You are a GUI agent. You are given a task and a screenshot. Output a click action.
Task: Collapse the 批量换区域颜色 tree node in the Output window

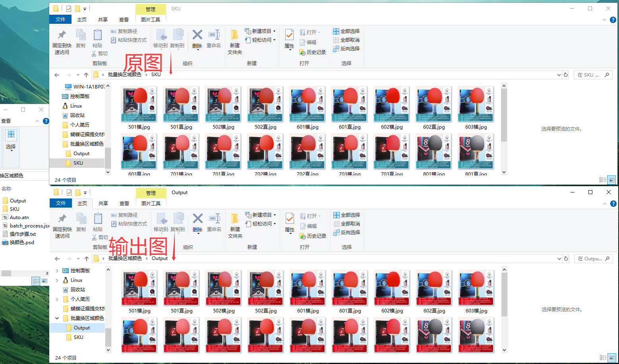(x=57, y=318)
